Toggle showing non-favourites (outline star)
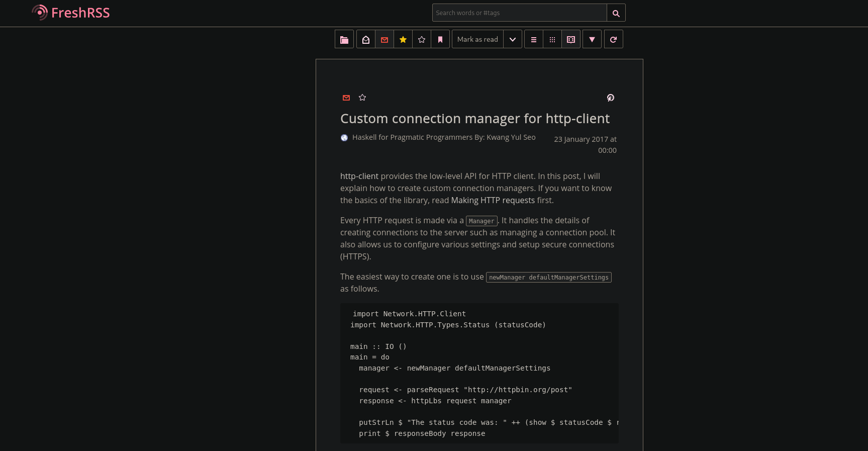The height and width of the screenshot is (451, 868). (422, 39)
